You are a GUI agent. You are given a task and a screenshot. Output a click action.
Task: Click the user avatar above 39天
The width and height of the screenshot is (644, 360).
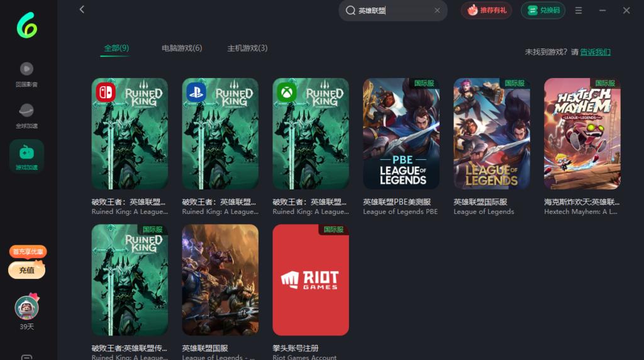[x=26, y=307]
